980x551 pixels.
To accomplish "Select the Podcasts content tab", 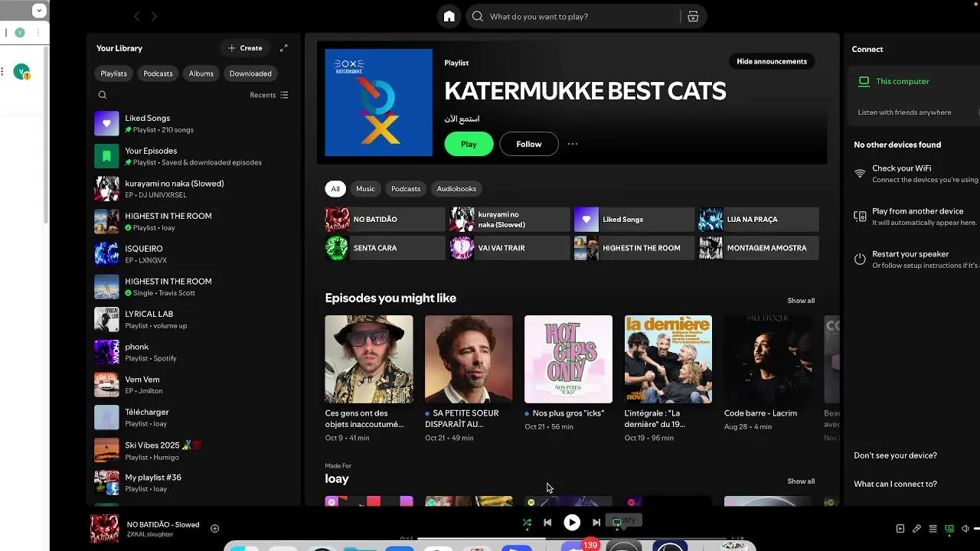I will point(406,188).
